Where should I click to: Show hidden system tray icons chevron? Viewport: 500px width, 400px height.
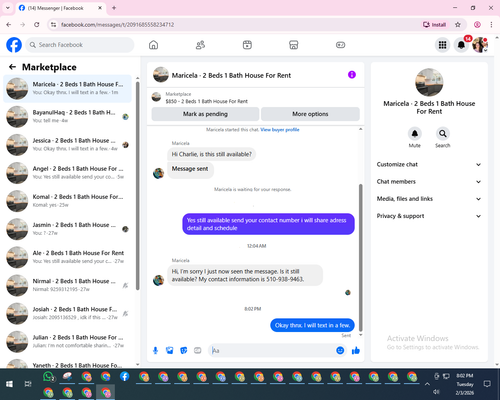(x=427, y=384)
